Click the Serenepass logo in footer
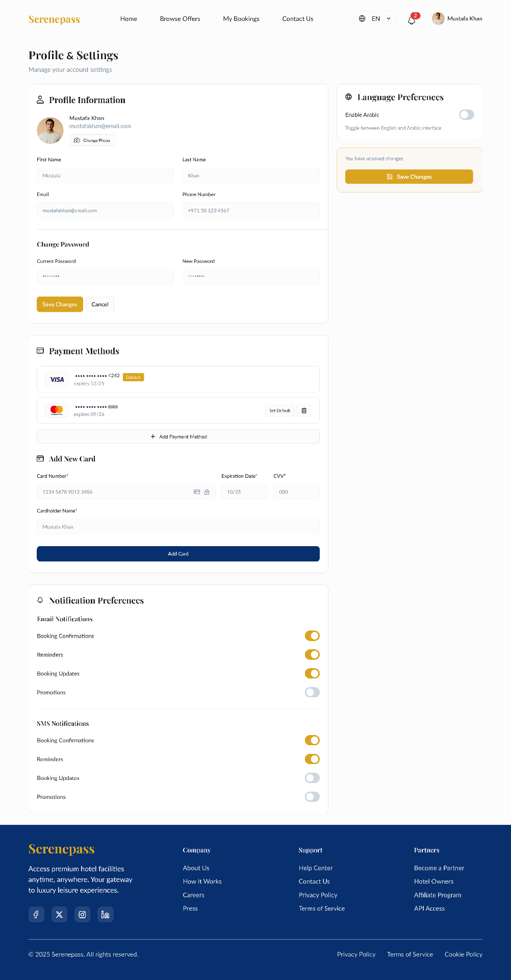 [x=62, y=849]
